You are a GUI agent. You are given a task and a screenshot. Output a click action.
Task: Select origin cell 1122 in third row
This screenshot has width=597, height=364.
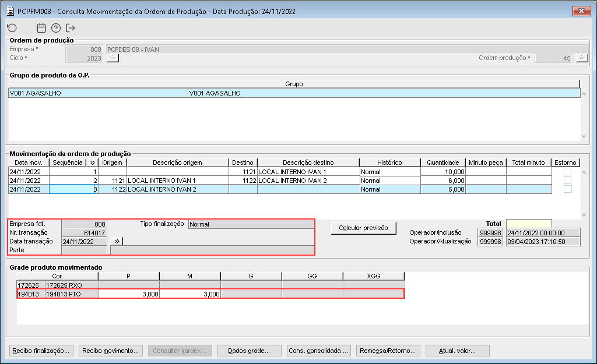point(113,189)
